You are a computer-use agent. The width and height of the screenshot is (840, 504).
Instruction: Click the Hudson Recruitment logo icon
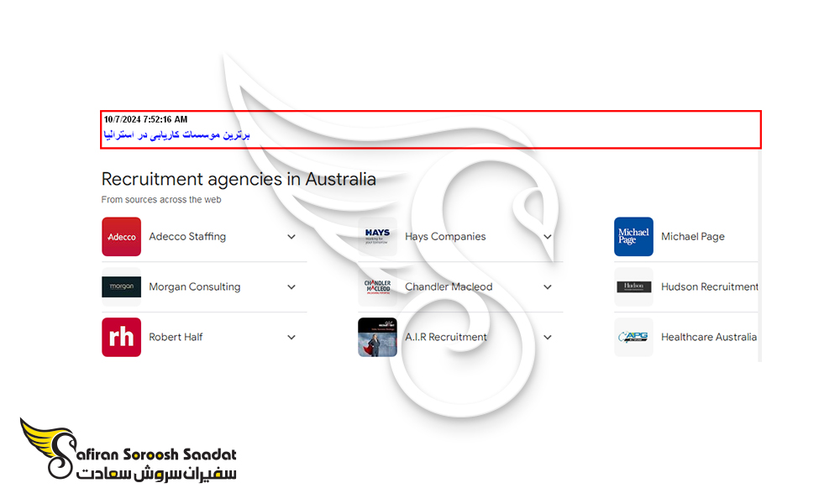pyautogui.click(x=633, y=287)
